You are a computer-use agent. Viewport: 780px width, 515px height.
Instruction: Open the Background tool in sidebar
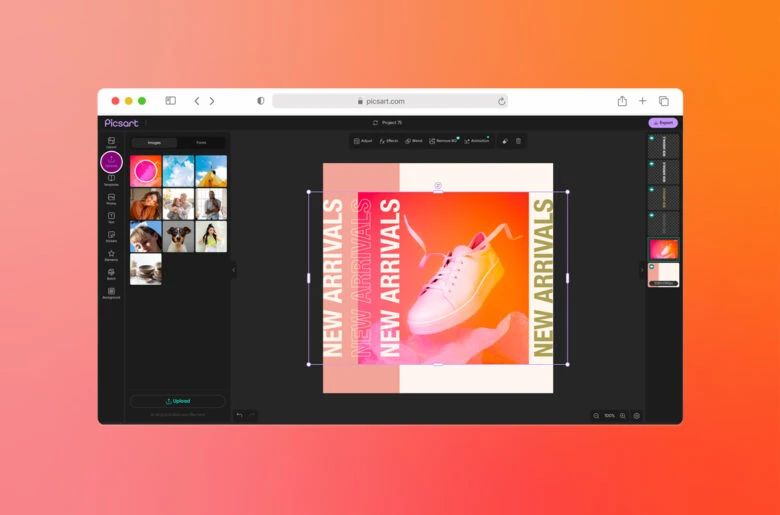pyautogui.click(x=111, y=292)
